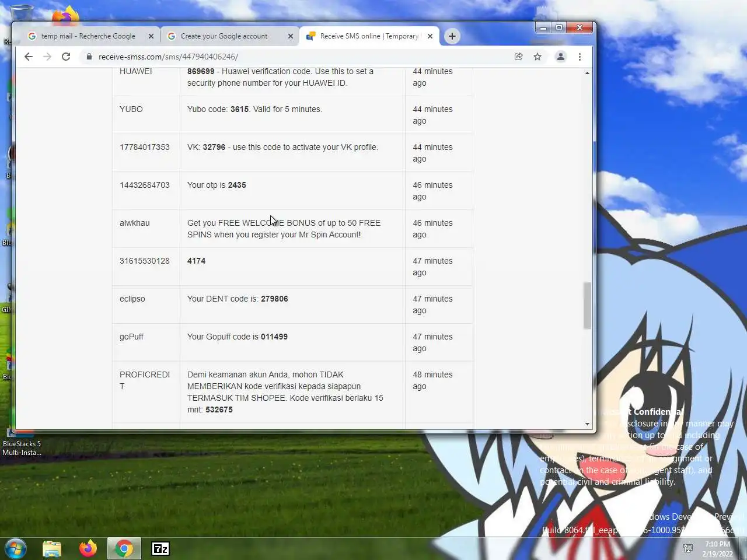Select the Receive SMS online tab
747x560 pixels.
[x=369, y=36]
